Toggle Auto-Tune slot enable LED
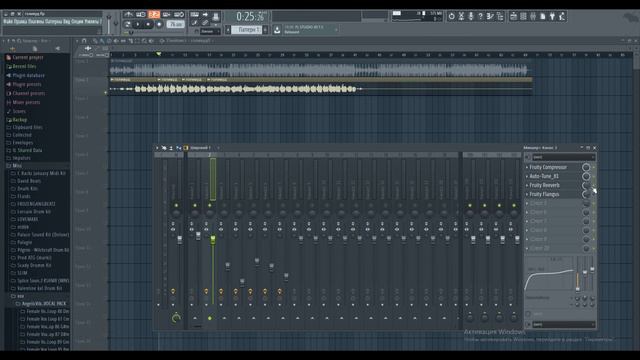This screenshot has width=640, height=360. point(593,176)
